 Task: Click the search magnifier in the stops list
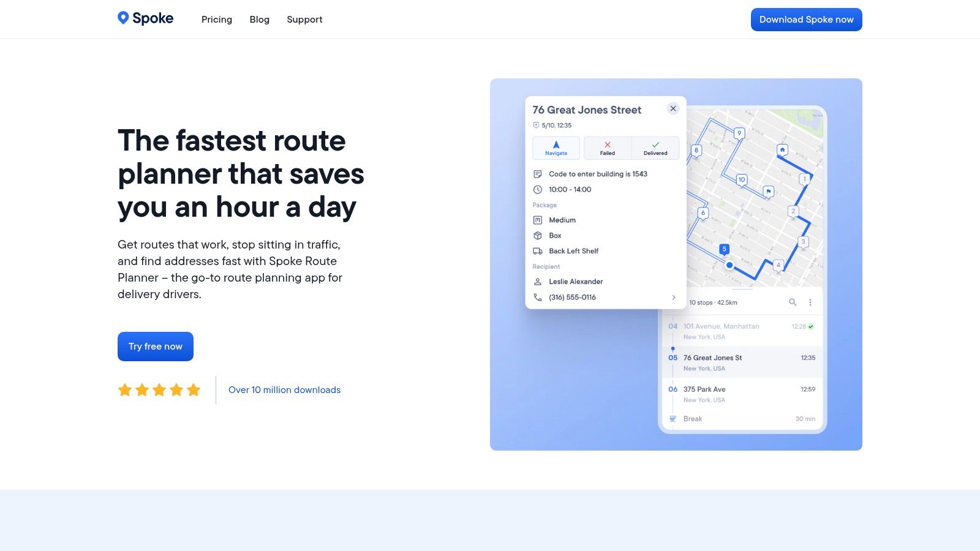[x=793, y=302]
